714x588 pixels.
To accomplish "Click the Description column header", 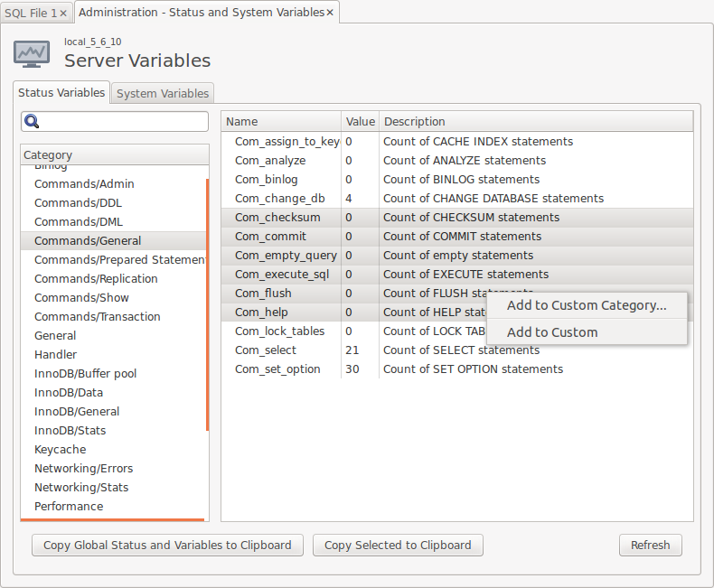I will pyautogui.click(x=535, y=121).
